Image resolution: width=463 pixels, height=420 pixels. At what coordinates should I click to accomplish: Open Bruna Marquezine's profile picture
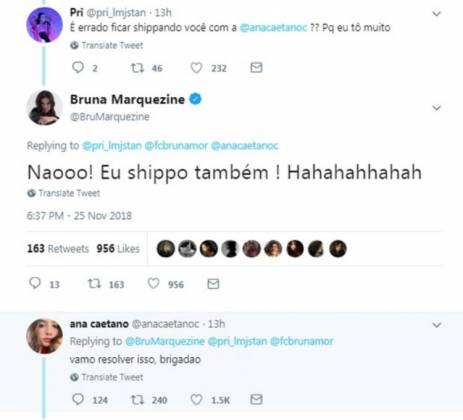point(44,107)
